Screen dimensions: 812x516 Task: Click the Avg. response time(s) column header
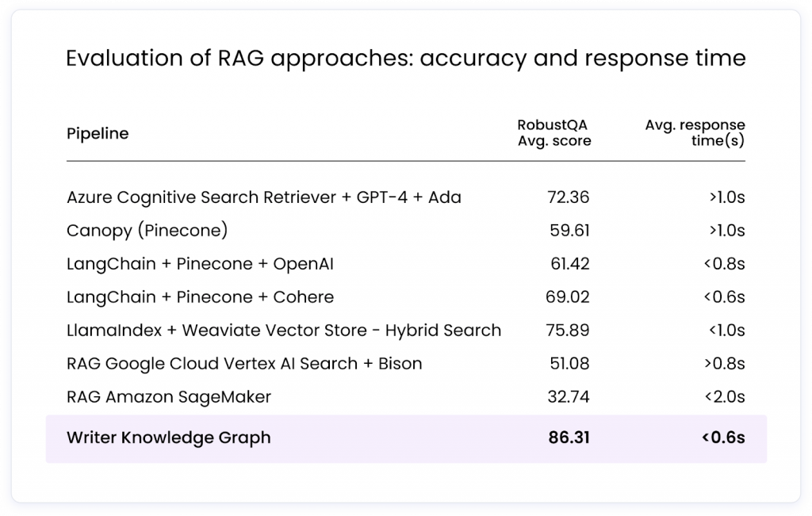[695, 133]
